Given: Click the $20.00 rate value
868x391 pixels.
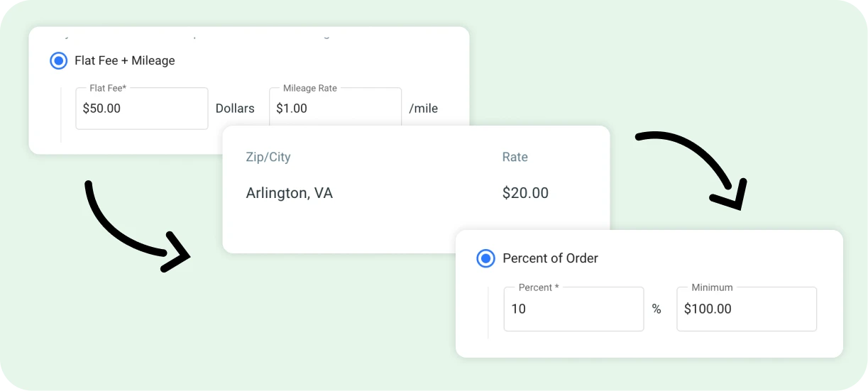Looking at the screenshot, I should [525, 192].
